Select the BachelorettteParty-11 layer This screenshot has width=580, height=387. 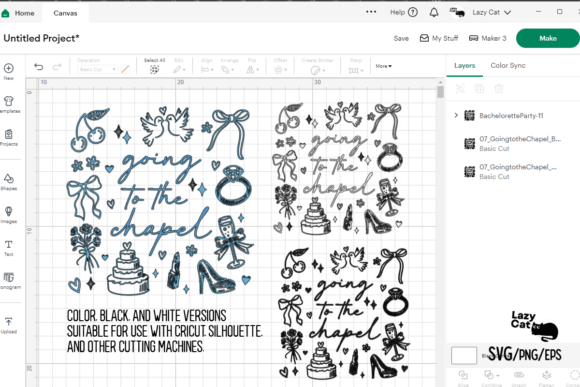click(511, 115)
